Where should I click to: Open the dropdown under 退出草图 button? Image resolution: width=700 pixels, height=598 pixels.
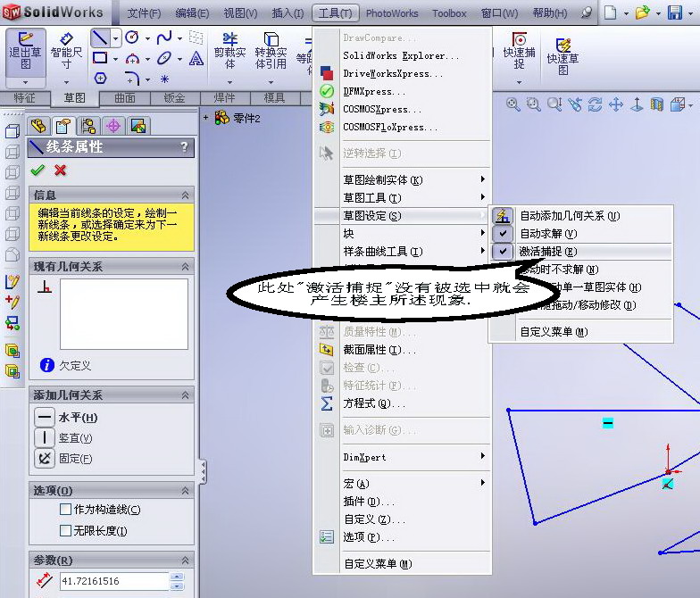25,82
